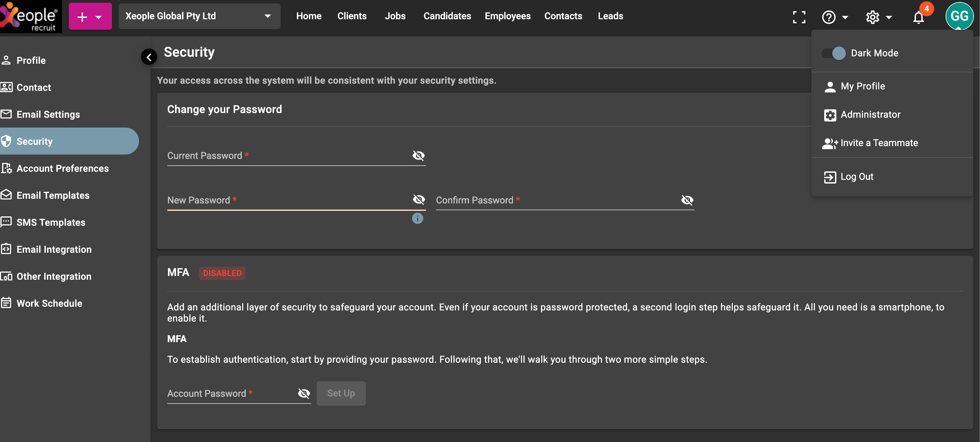Click the Xeople recruit logo
The width and height of the screenshot is (980, 442).
30,17
